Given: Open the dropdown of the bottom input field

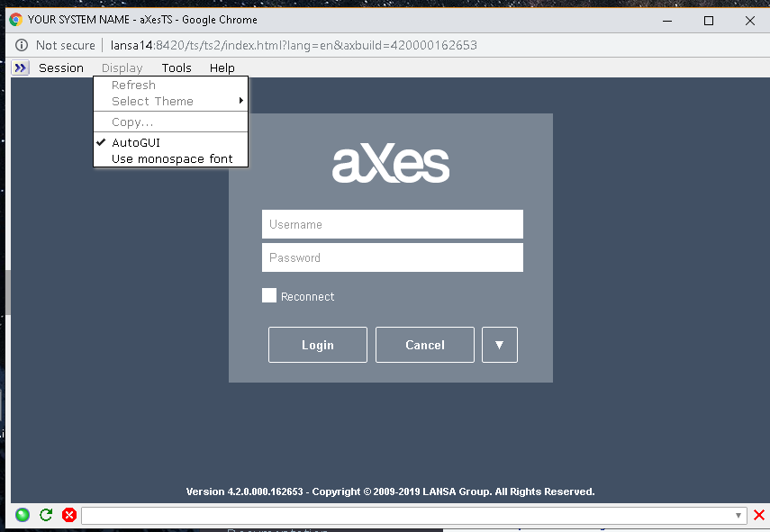Looking at the screenshot, I should pyautogui.click(x=740, y=515).
